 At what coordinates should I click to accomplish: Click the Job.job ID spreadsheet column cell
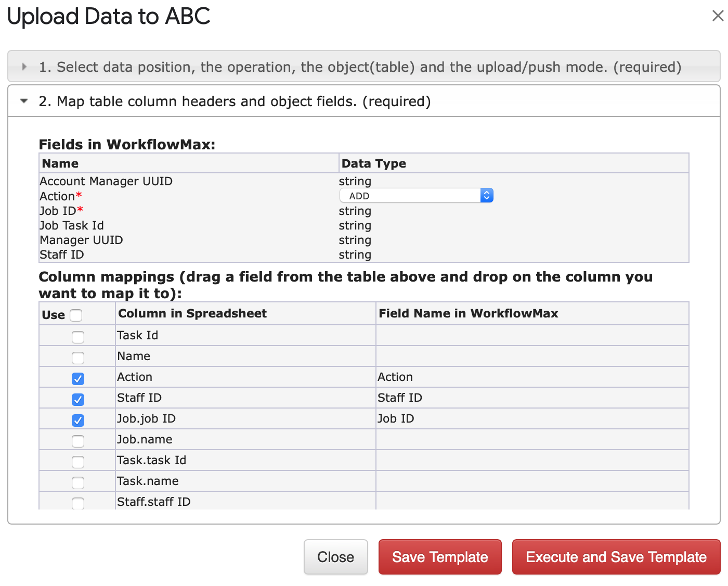coord(245,418)
